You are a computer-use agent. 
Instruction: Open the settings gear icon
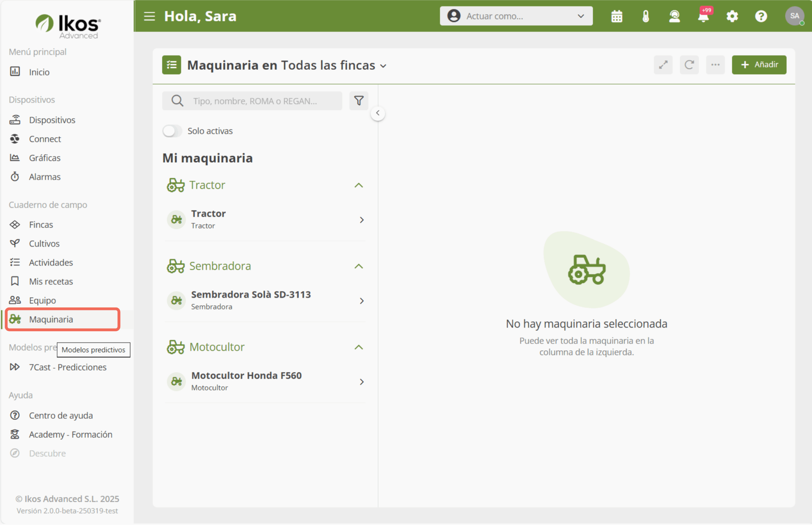pos(732,16)
